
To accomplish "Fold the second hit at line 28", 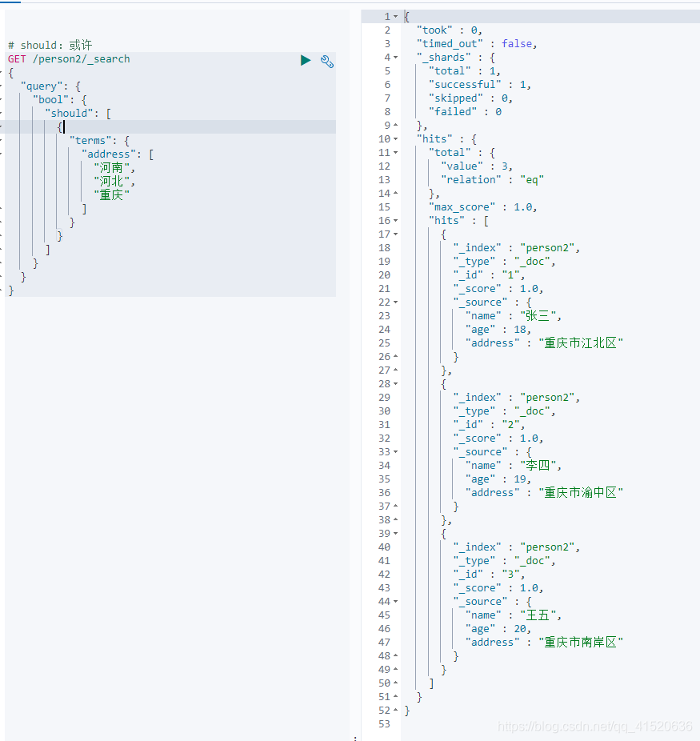I will pyautogui.click(x=396, y=384).
